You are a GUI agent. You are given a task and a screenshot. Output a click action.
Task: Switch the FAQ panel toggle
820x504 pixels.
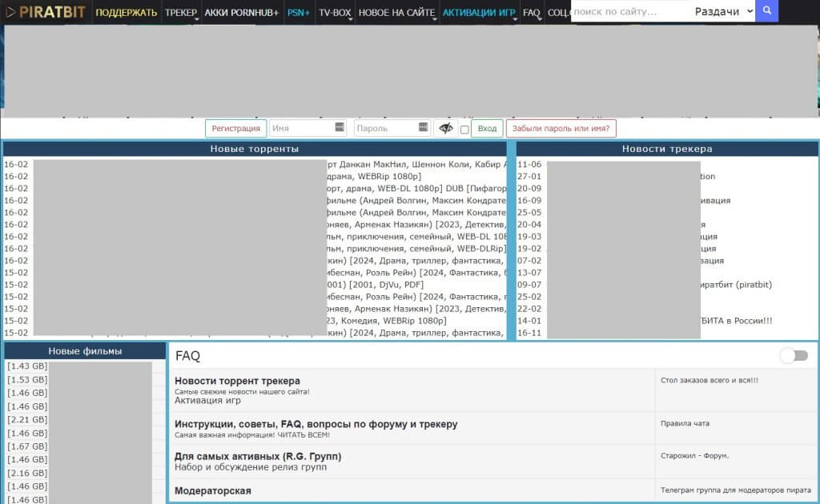pos(794,355)
